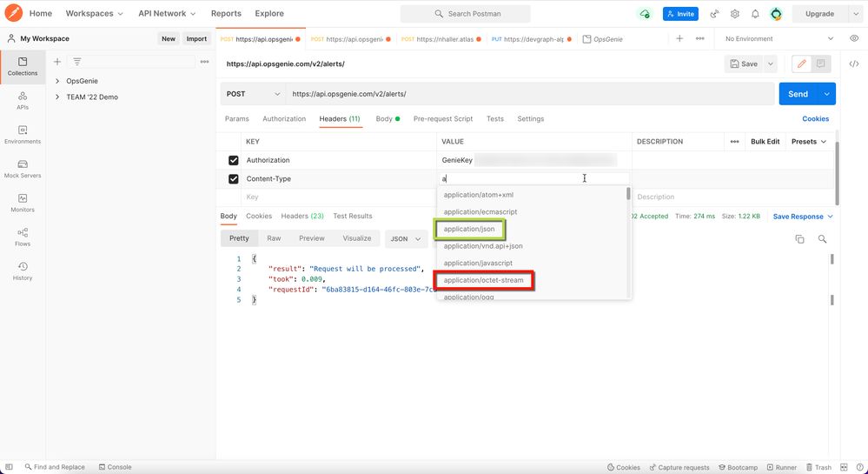Image resolution: width=868 pixels, height=474 pixels.
Task: Select the Raw response view
Action: point(274,238)
